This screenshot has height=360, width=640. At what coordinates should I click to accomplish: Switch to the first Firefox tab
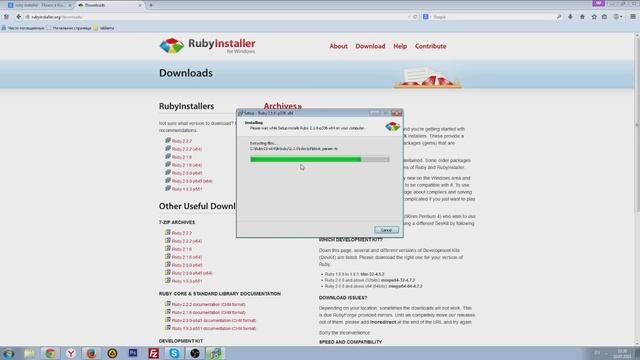tap(39, 5)
